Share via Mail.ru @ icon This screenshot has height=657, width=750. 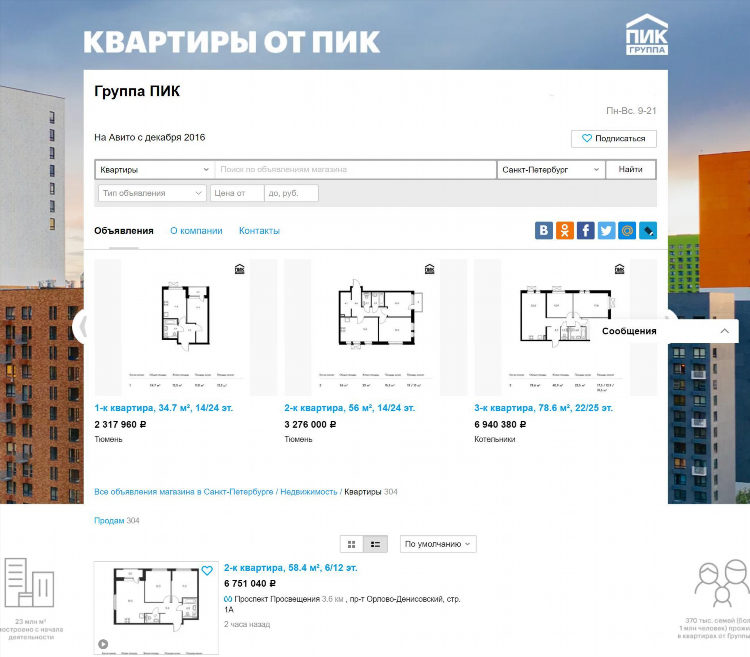click(627, 230)
